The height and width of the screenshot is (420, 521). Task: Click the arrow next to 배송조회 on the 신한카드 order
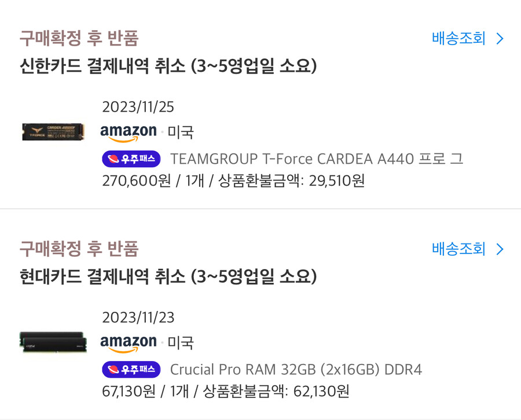(500, 39)
